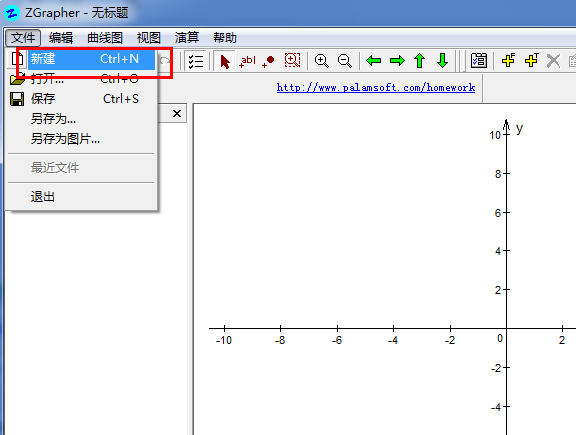
Task: Select the add point tool
Action: pyautogui.click(x=269, y=61)
